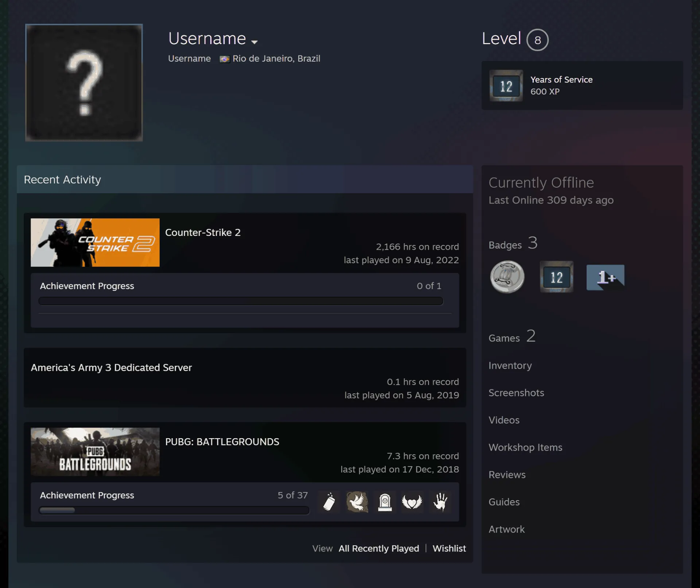Screen dimensions: 700x588
Task: Click the PUBG achievement progress bar
Action: 174,510
